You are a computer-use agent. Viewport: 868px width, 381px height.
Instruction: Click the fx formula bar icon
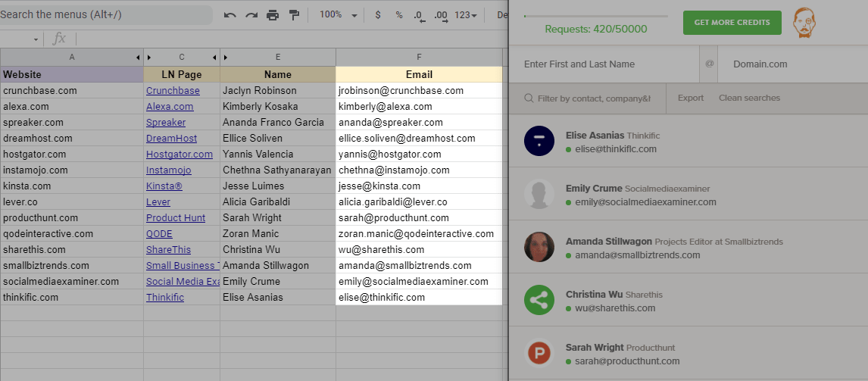tap(59, 39)
